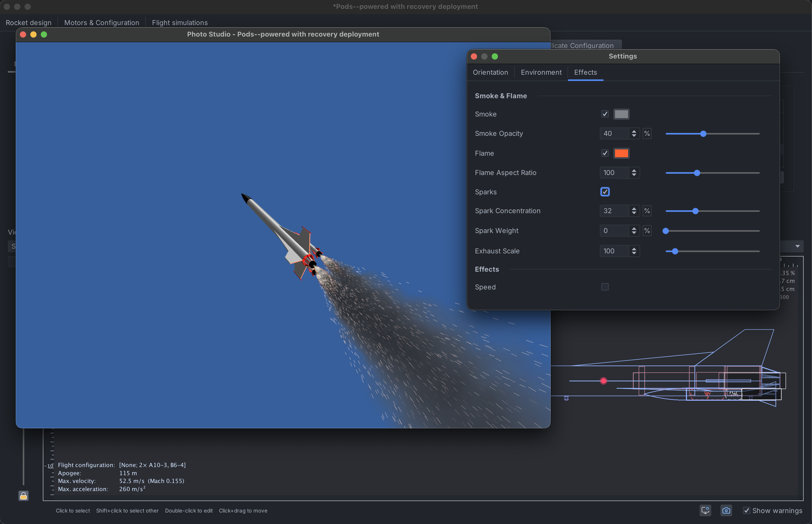Image resolution: width=812 pixels, height=524 pixels.
Task: Select Rocket design in the menu bar
Action: pyautogui.click(x=28, y=22)
